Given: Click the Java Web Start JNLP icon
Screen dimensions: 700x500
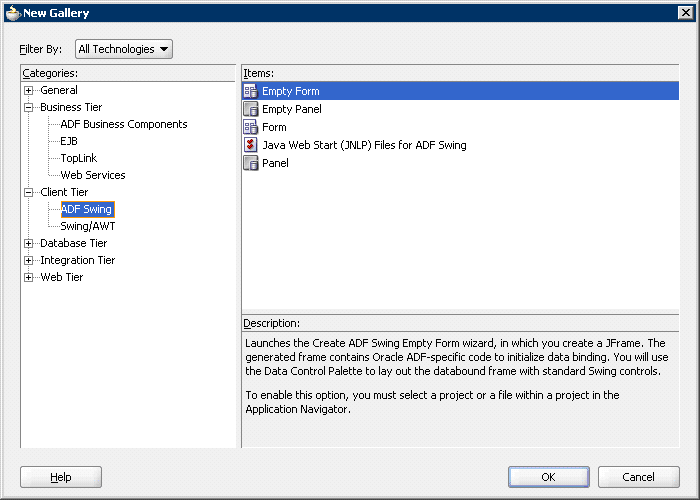Looking at the screenshot, I should pyautogui.click(x=251, y=145).
